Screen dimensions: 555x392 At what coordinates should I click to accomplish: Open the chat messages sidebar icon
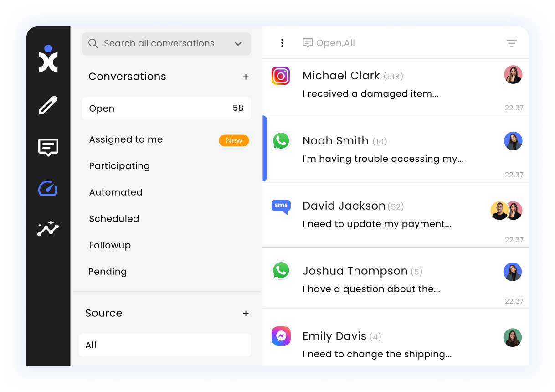tap(48, 147)
